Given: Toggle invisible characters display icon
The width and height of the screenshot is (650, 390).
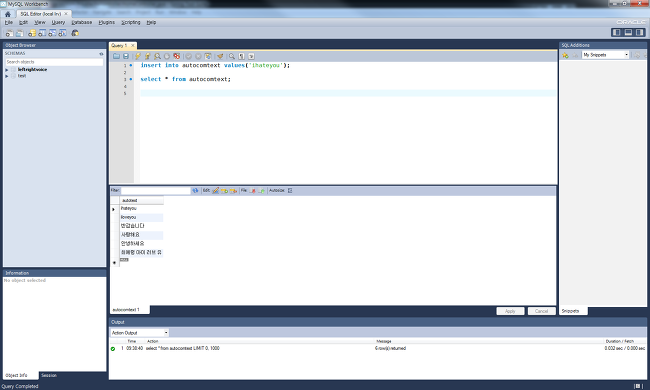Looking at the screenshot, I should click(241, 56).
